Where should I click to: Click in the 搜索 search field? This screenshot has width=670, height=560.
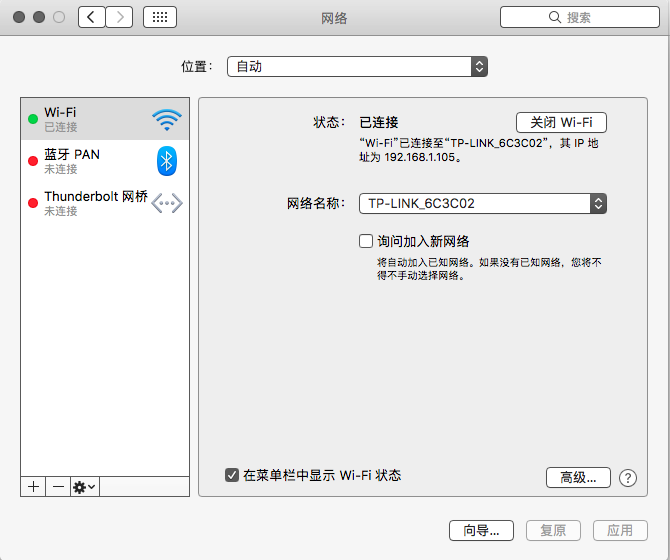580,17
